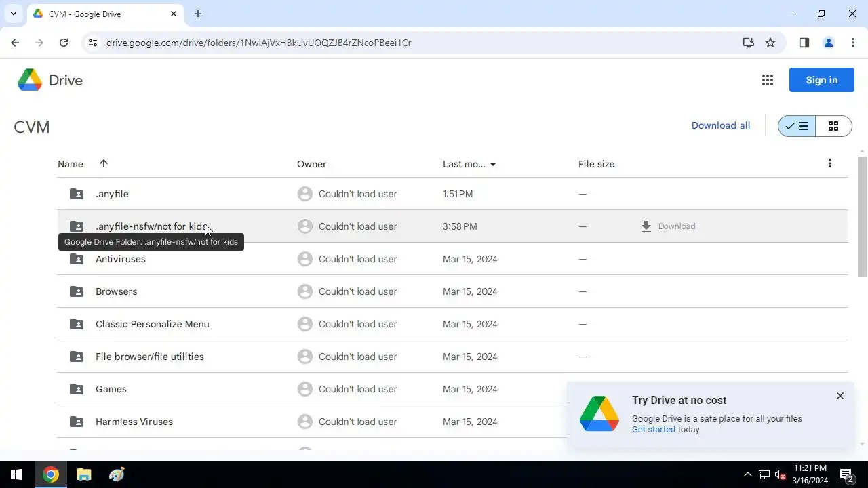Click the CVM folder title
The width and height of the screenshot is (868, 488).
tap(32, 127)
